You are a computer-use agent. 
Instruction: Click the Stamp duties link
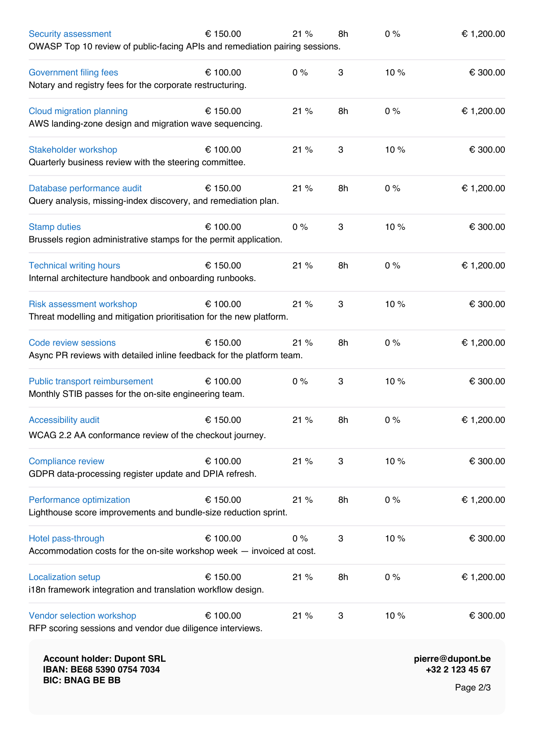pos(55,227)
